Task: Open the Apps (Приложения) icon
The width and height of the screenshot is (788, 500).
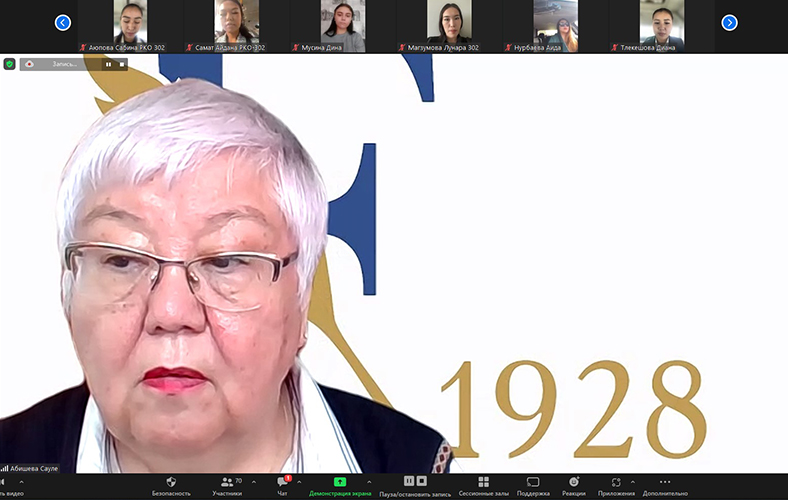Action: pyautogui.click(x=616, y=482)
